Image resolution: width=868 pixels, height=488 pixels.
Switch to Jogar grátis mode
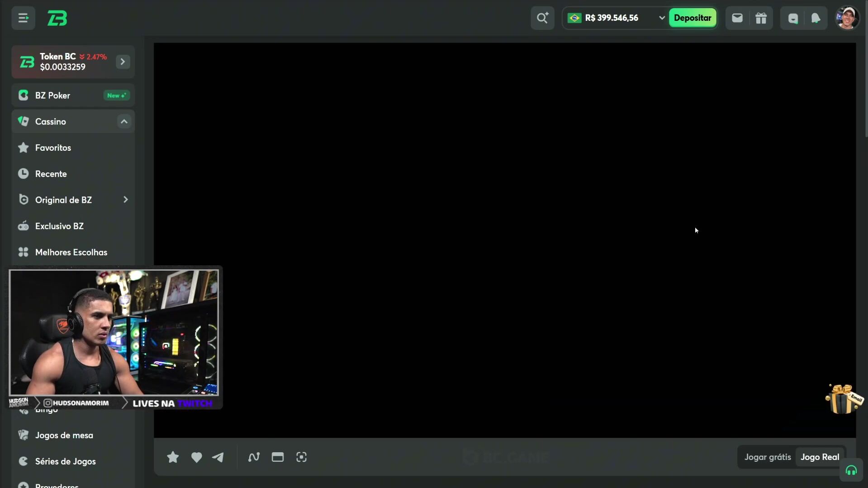click(x=768, y=457)
